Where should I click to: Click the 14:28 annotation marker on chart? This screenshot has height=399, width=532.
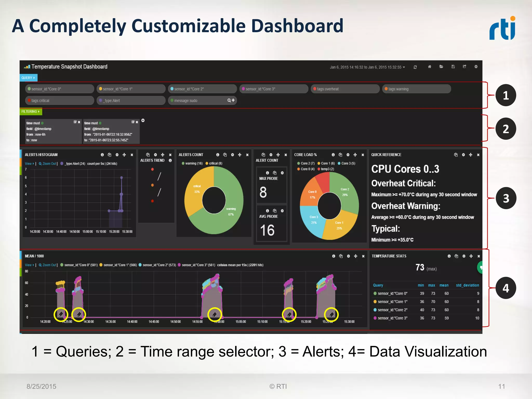[79, 315]
